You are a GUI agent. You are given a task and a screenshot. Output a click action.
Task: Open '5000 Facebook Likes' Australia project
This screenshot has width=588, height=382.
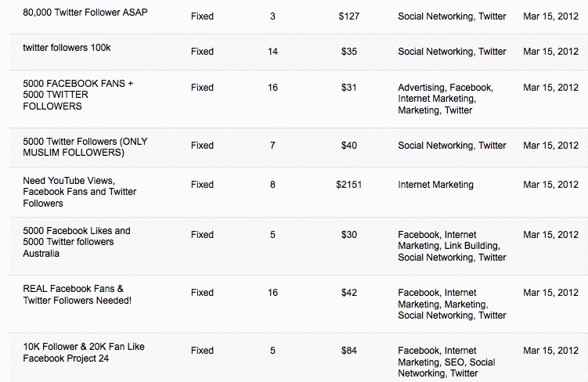(x=77, y=242)
